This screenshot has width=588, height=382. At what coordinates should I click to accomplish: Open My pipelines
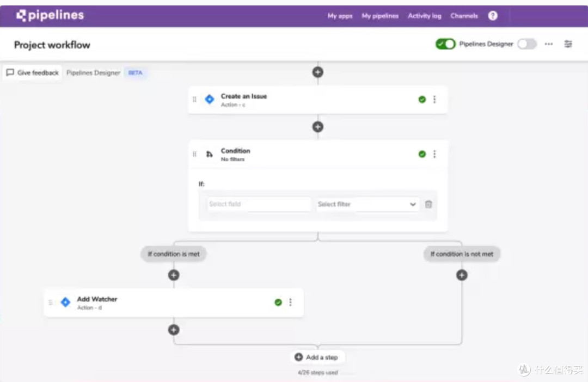click(x=380, y=16)
